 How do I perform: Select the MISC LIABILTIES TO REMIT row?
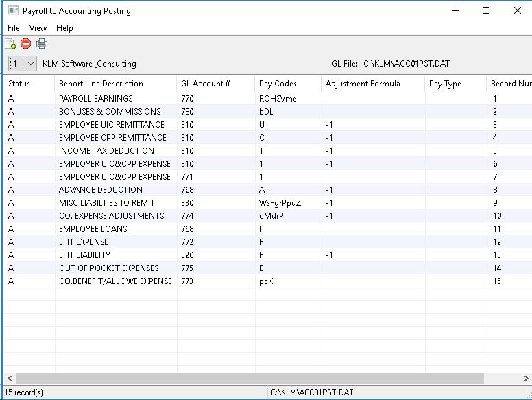pos(267,202)
